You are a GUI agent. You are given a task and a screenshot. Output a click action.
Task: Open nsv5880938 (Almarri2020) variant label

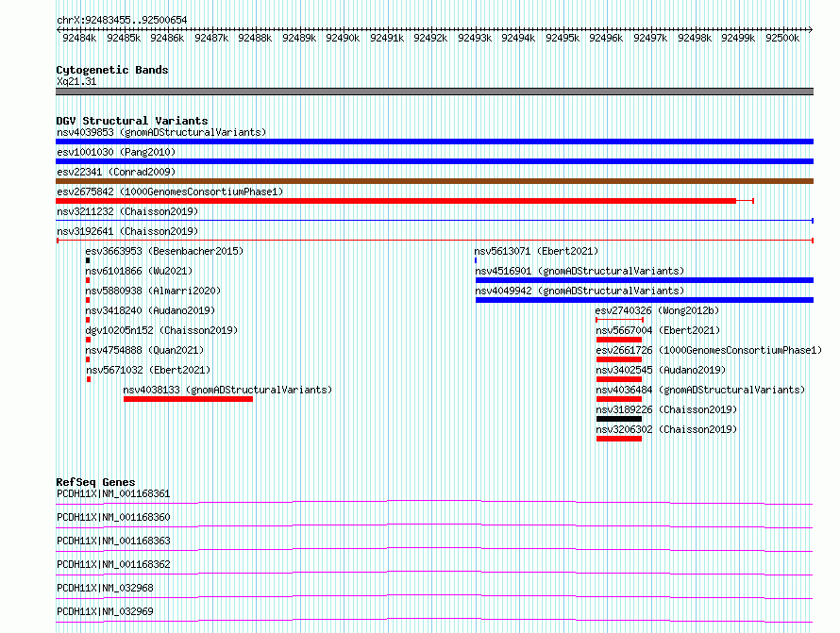(x=153, y=291)
